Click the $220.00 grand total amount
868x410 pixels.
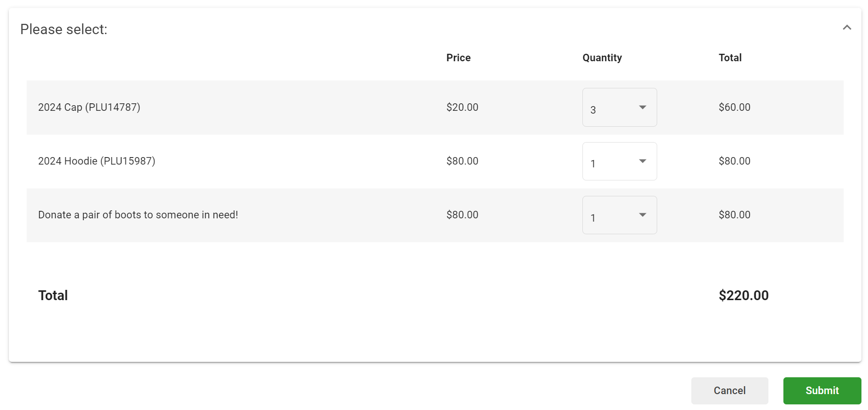743,295
